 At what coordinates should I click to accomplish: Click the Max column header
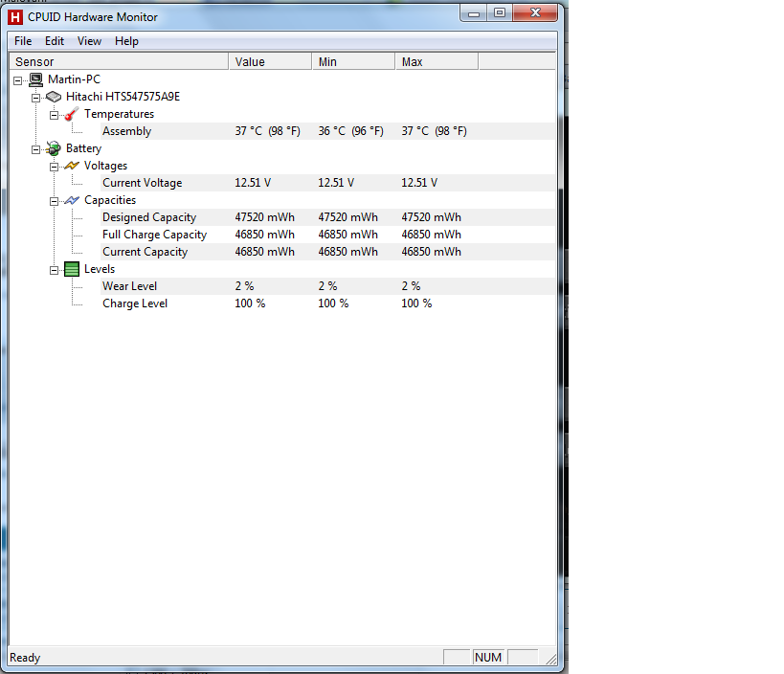point(437,61)
